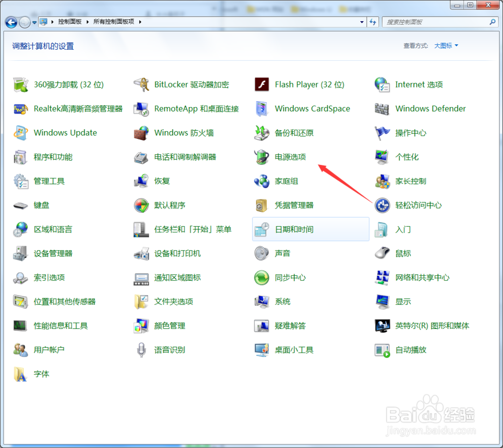Open 轻松访问中心 icon
Screen dimensions: 503x448
[x=382, y=205]
